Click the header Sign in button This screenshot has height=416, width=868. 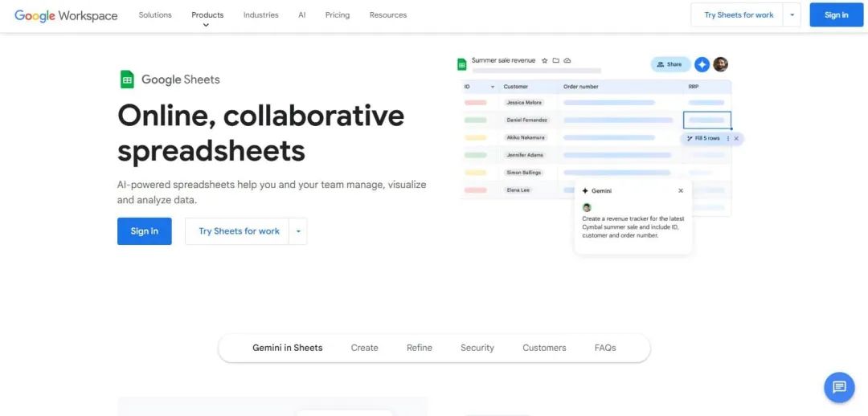837,15
